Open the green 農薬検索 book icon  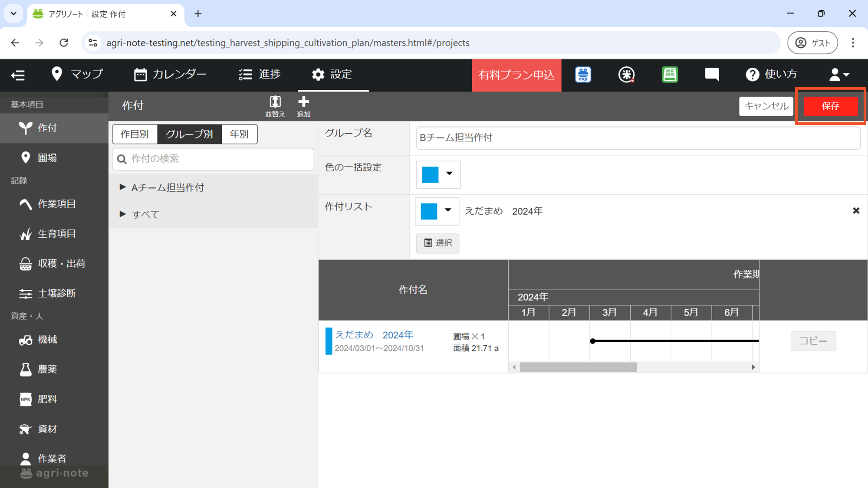(x=670, y=75)
